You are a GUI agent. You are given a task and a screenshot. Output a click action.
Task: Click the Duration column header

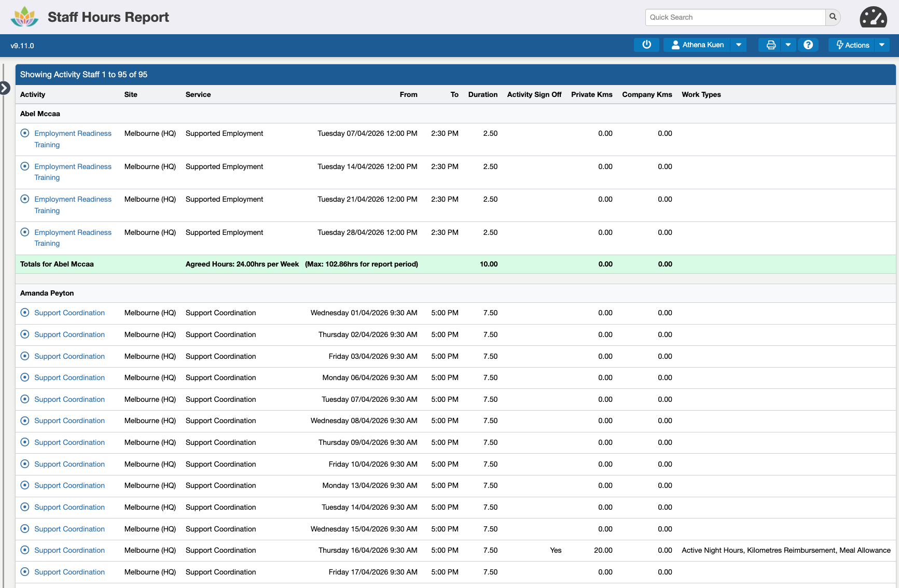point(482,94)
